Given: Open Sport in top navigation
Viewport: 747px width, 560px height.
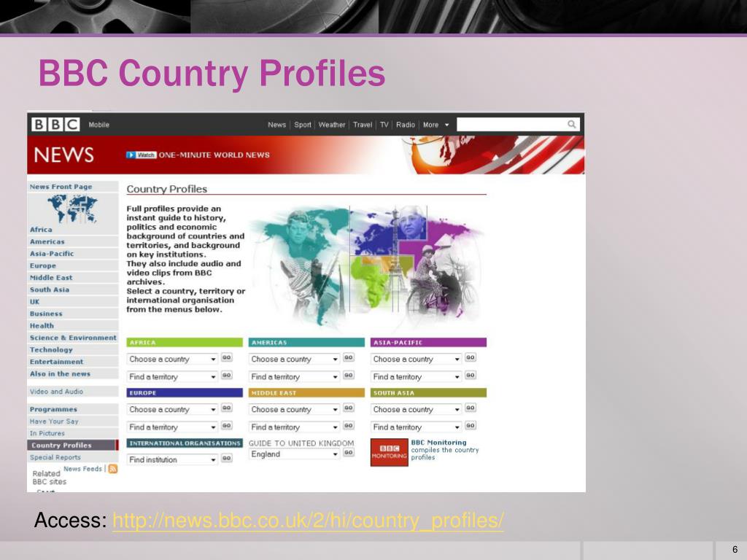Looking at the screenshot, I should point(303,125).
